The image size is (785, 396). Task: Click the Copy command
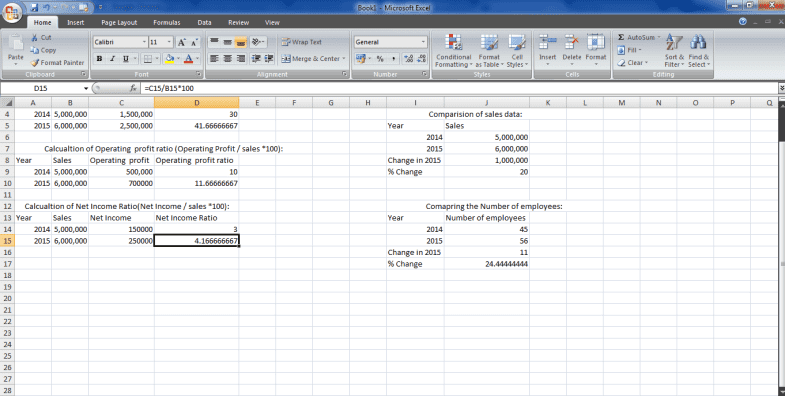coord(43,50)
